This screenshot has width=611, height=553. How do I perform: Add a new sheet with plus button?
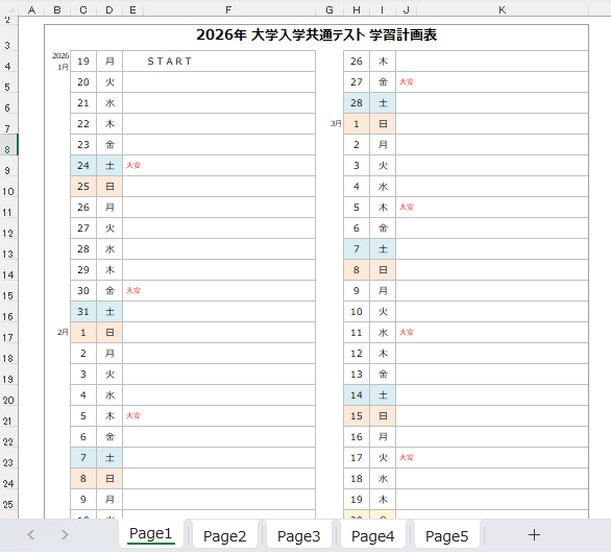click(x=534, y=535)
